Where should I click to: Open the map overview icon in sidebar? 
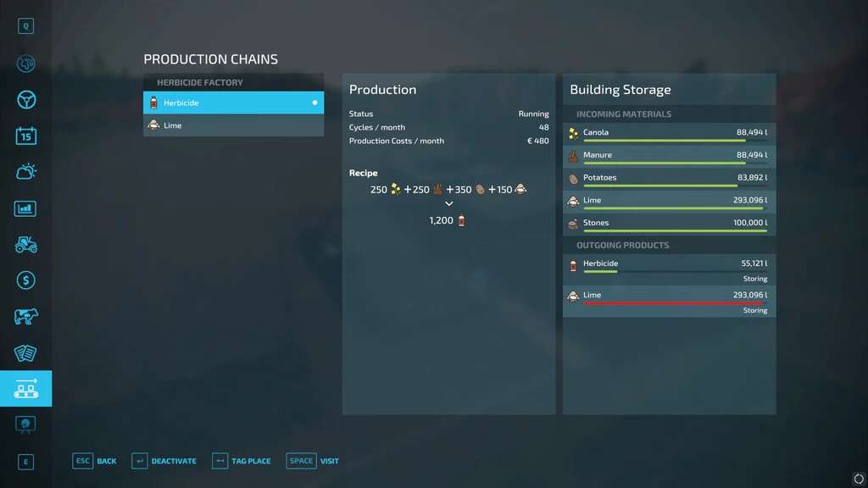[25, 64]
